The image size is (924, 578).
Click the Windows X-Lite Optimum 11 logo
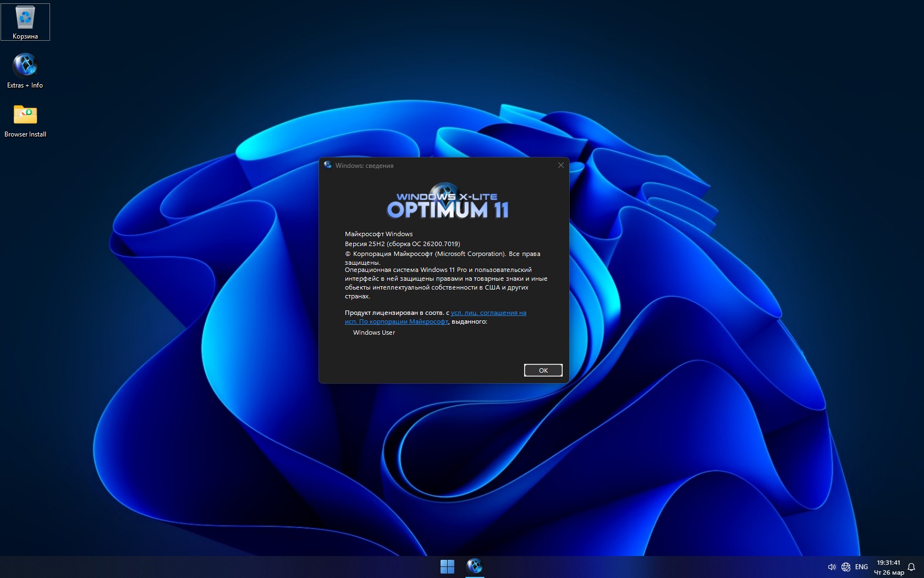coord(447,204)
